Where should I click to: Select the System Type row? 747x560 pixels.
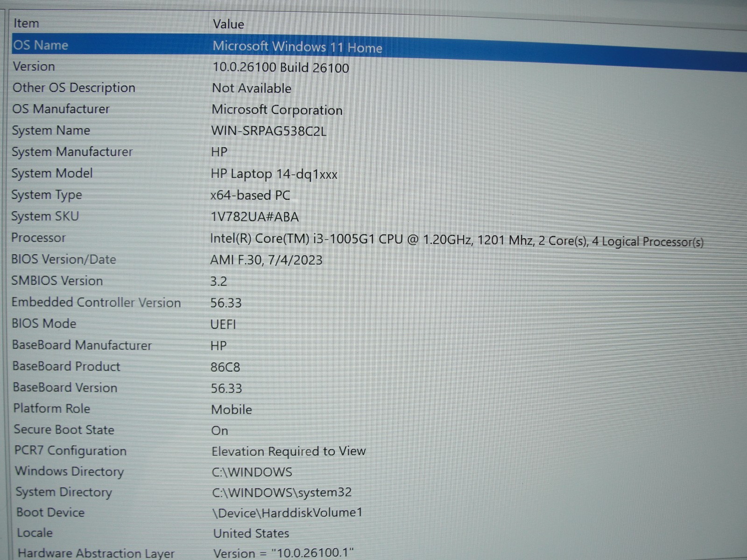pos(47,195)
